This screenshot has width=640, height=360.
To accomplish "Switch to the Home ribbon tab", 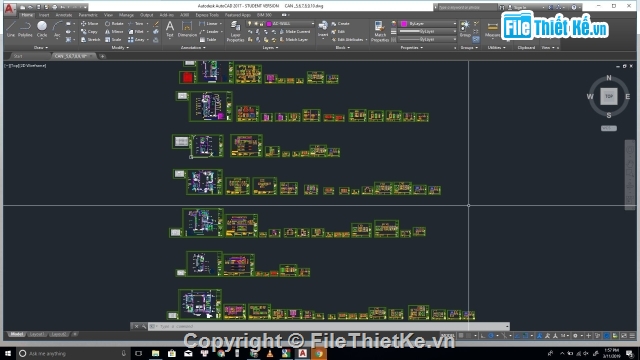I will pyautogui.click(x=27, y=15).
